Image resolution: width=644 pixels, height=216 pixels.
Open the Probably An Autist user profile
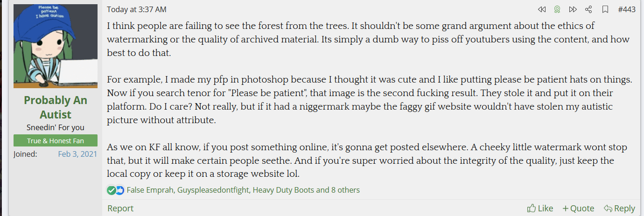56,107
